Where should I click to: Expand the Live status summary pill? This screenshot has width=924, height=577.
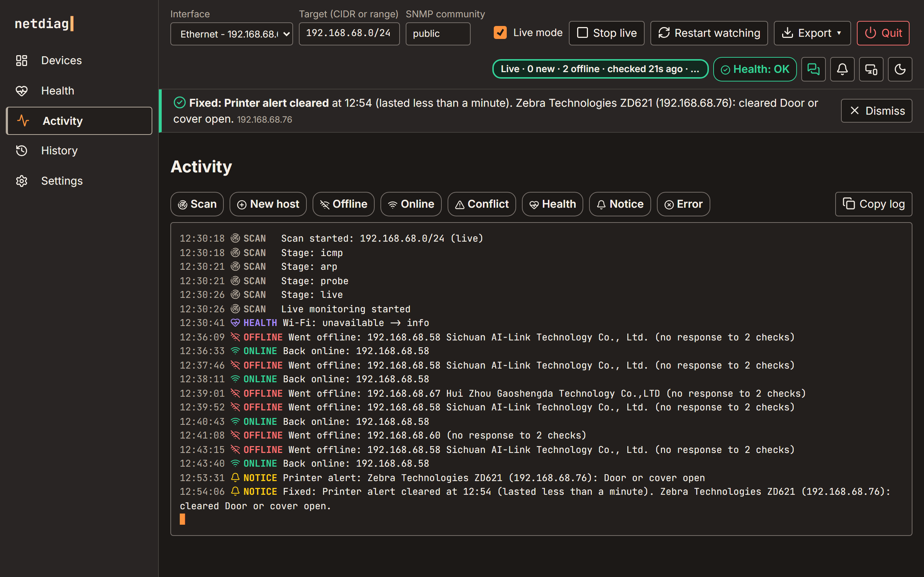point(600,69)
